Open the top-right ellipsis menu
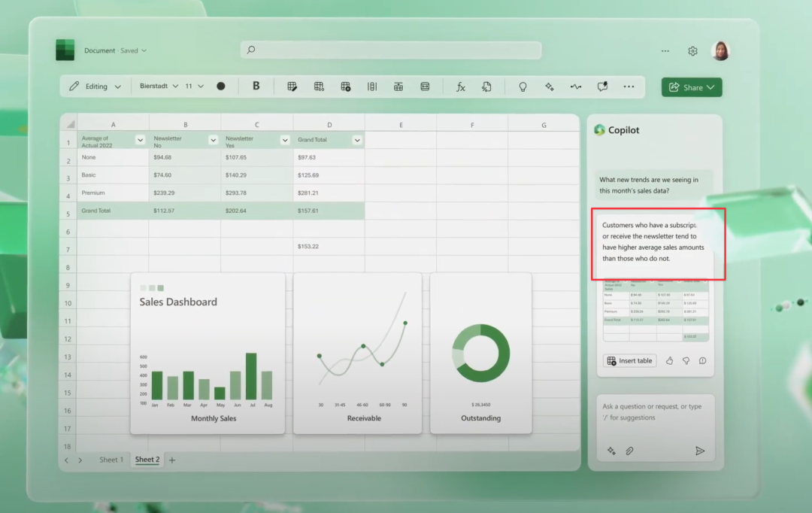This screenshot has width=812, height=513. pos(665,51)
